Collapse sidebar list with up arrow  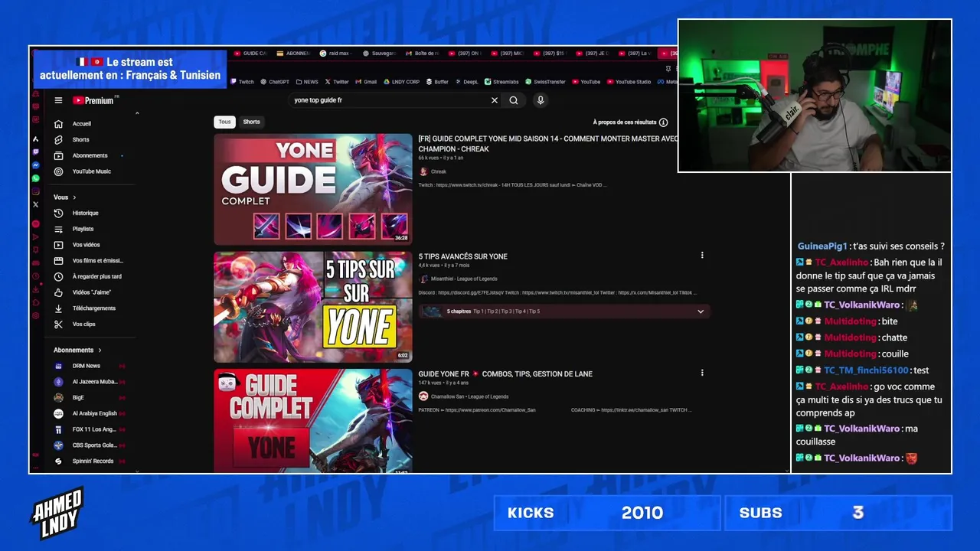[x=137, y=113]
